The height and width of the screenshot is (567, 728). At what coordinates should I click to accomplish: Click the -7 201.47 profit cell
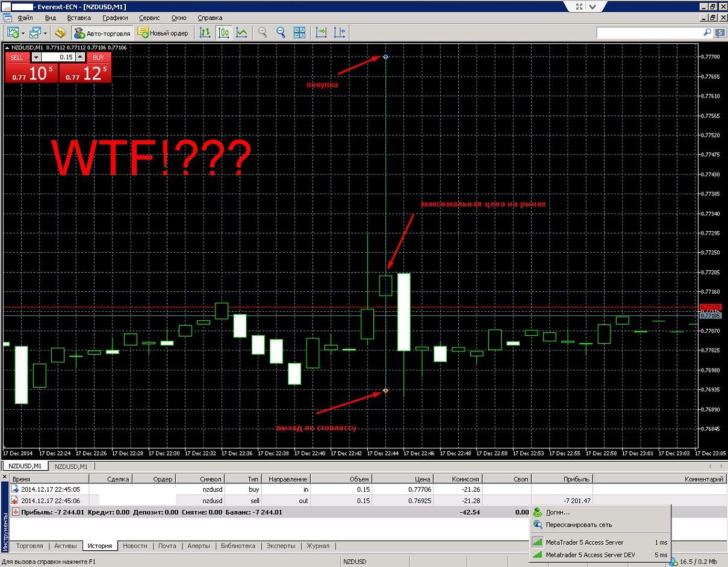coord(576,501)
